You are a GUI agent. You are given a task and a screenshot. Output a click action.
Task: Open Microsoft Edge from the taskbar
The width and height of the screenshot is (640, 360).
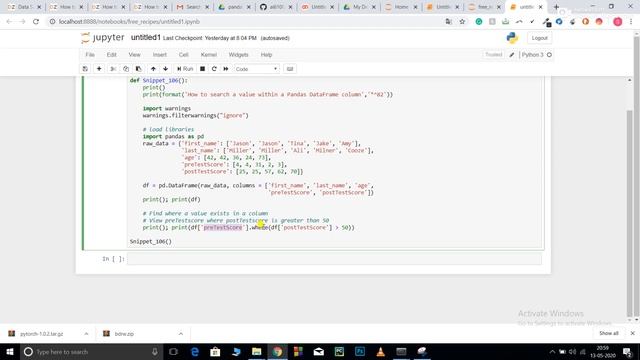tap(195, 351)
